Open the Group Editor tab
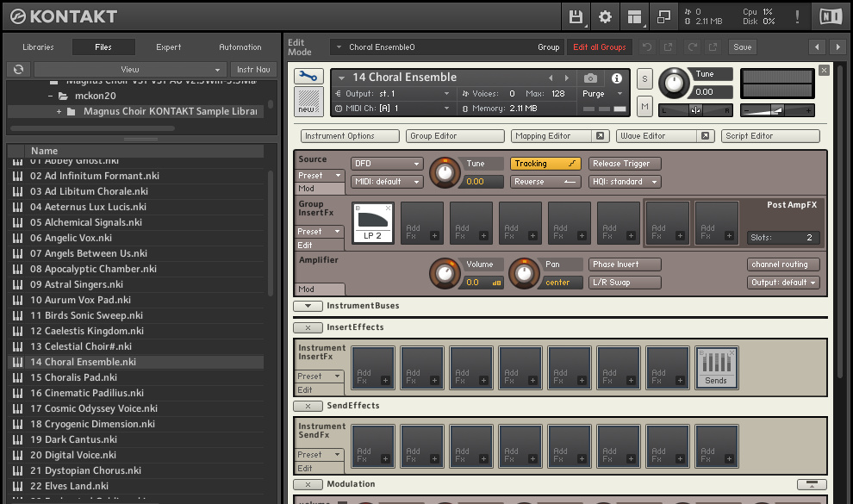Viewport: 853px width, 504px height. pyautogui.click(x=455, y=136)
